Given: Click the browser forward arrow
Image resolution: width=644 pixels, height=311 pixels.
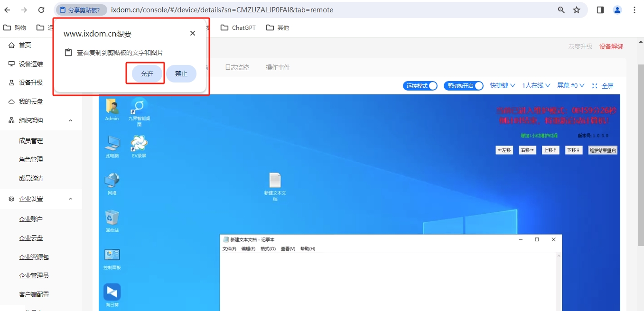Looking at the screenshot, I should 25,10.
